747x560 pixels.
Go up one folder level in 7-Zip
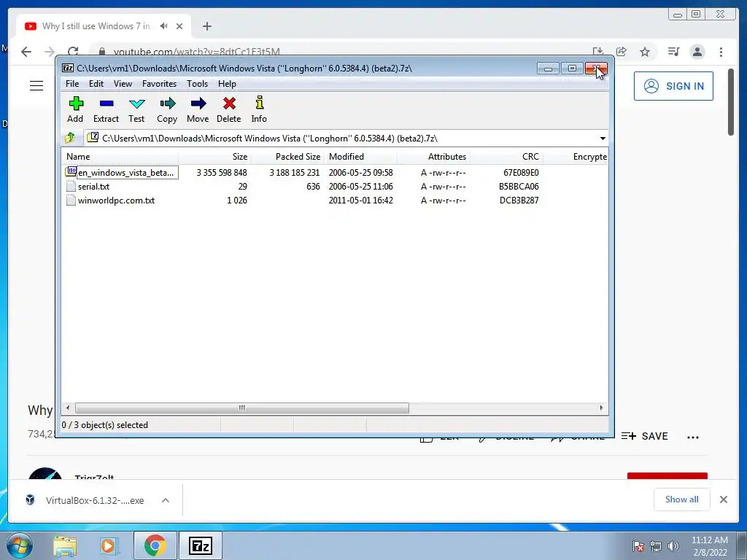(x=70, y=138)
